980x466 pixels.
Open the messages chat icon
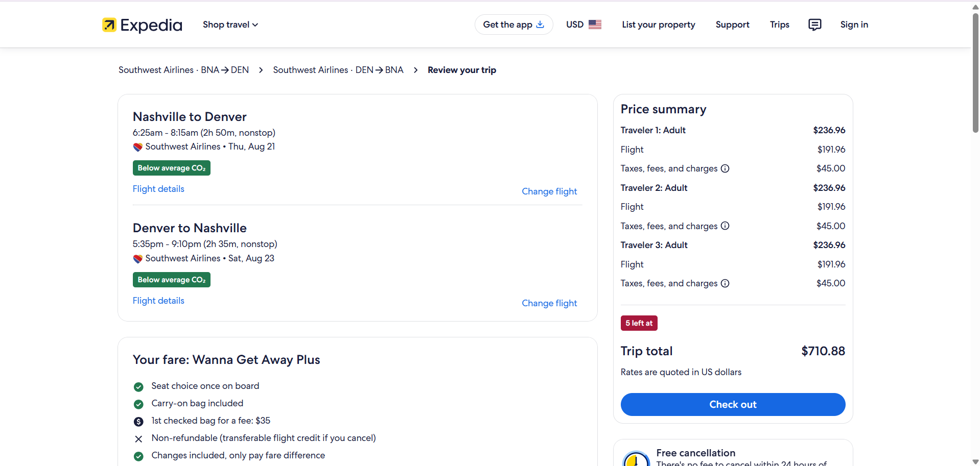(814, 24)
